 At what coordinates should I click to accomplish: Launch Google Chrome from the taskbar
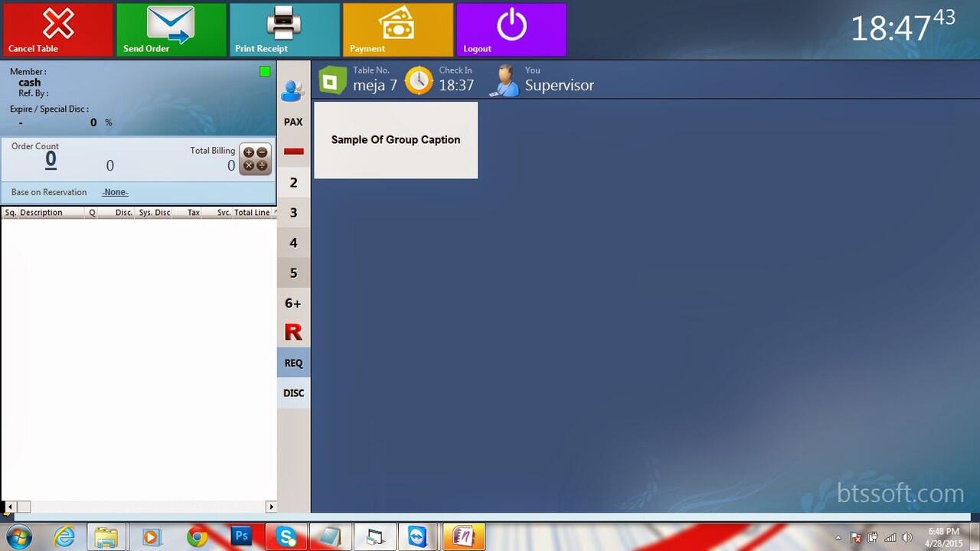[198, 537]
